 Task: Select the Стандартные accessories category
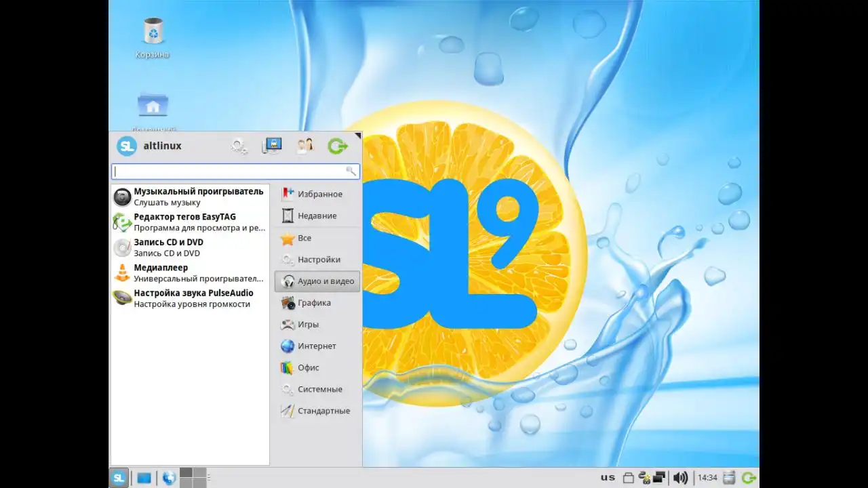point(317,411)
